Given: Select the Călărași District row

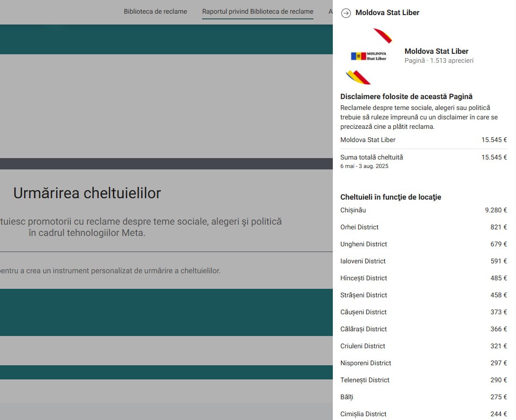Looking at the screenshot, I should click(423, 329).
